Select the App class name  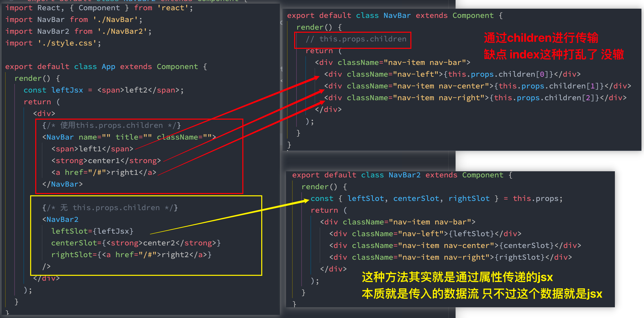108,67
